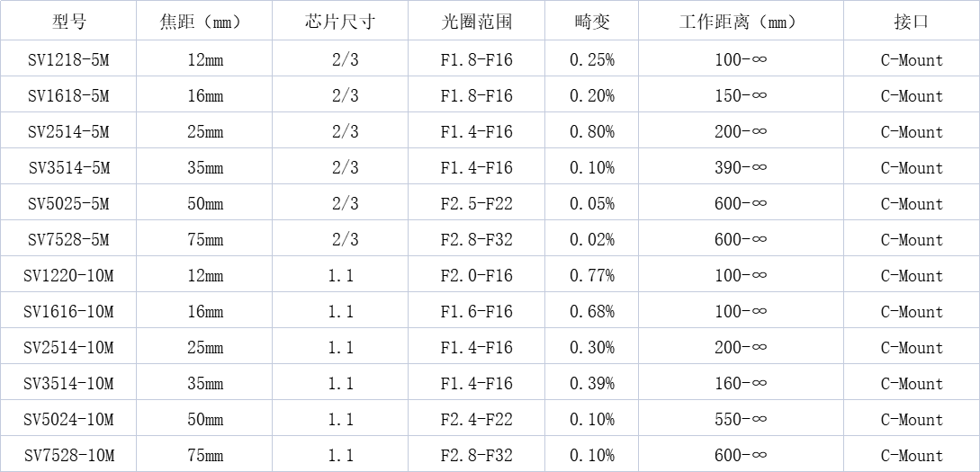The width and height of the screenshot is (980, 472).
Task: Select the 160-∞ working distance cell
Action: 742,383
